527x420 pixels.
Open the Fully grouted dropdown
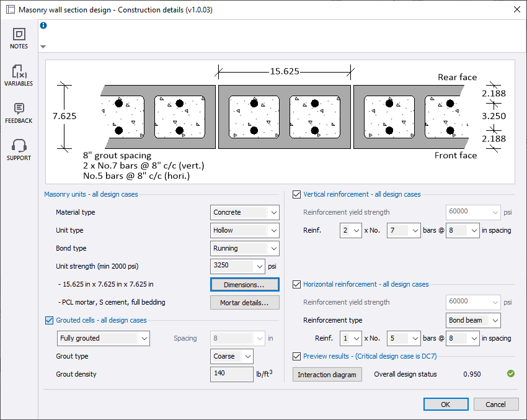point(103,338)
